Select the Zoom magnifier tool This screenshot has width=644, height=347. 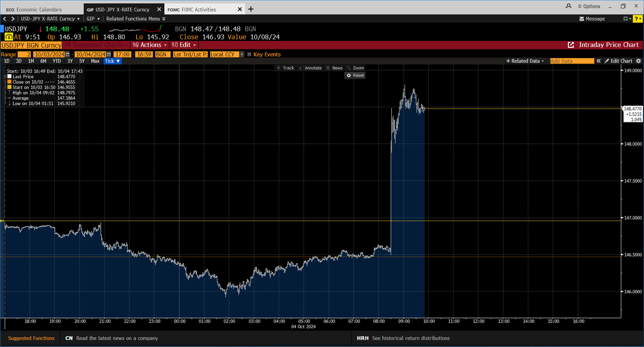coord(355,68)
